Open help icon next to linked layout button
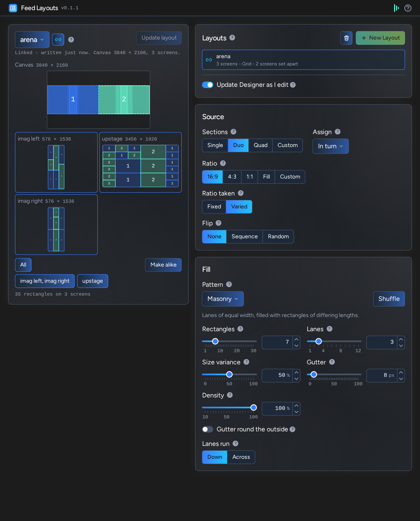 tap(71, 39)
